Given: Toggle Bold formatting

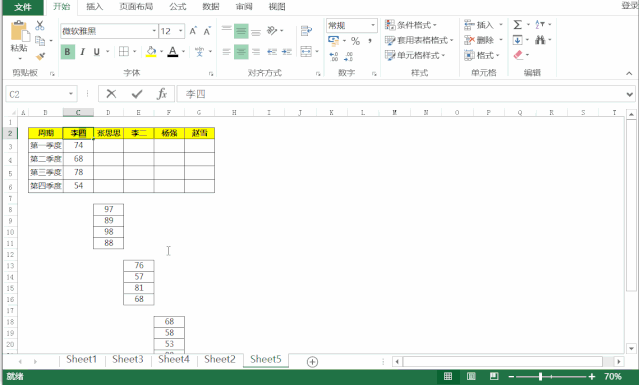Looking at the screenshot, I should click(68, 52).
